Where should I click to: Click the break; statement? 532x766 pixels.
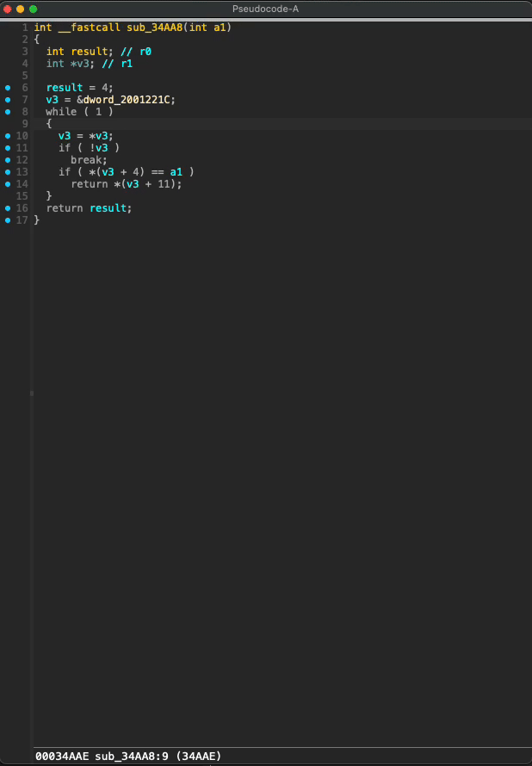point(90,160)
